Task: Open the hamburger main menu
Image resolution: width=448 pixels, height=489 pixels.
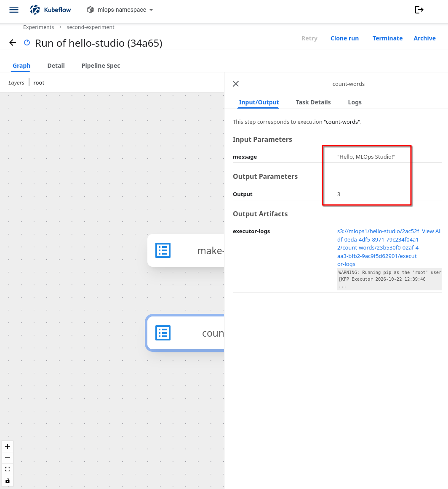Action: click(x=14, y=10)
